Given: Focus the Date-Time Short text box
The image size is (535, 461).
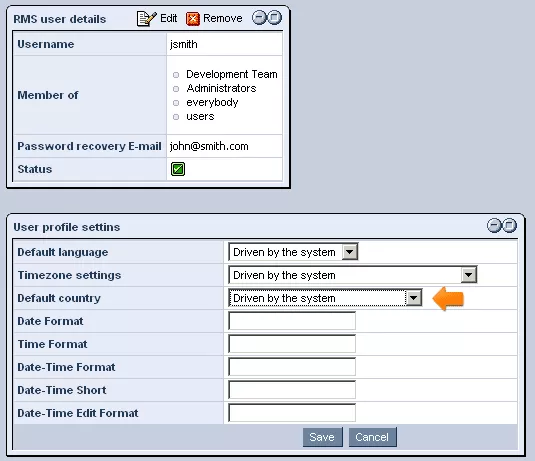Looking at the screenshot, I should [292, 390].
